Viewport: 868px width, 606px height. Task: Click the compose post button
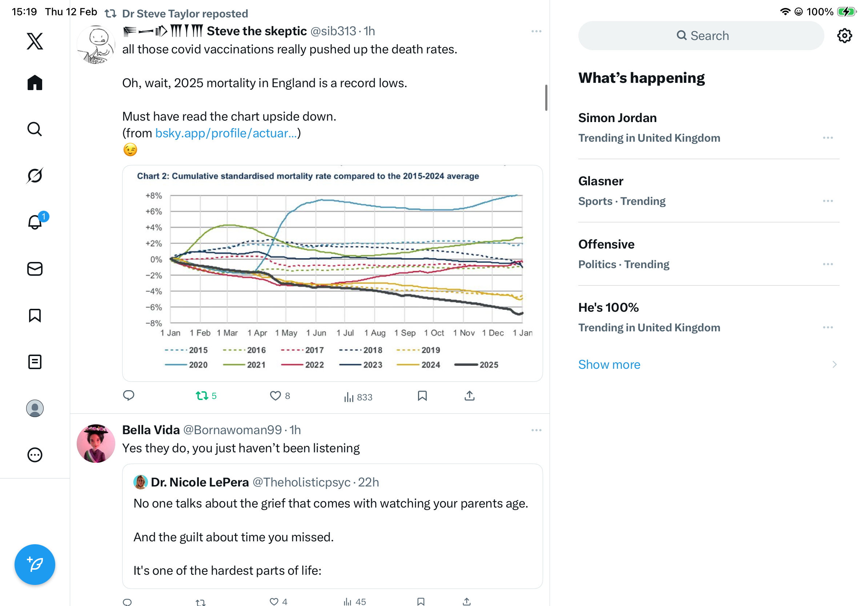(x=35, y=565)
